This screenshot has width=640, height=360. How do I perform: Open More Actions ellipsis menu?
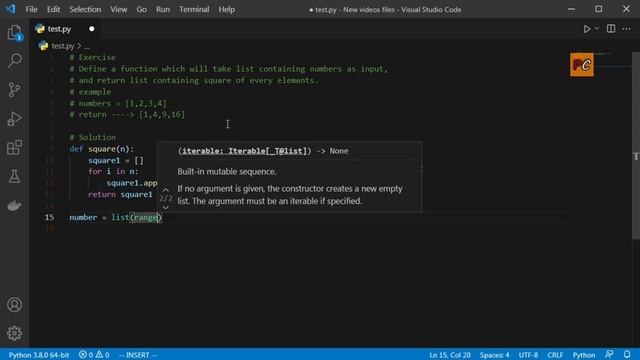(x=627, y=29)
